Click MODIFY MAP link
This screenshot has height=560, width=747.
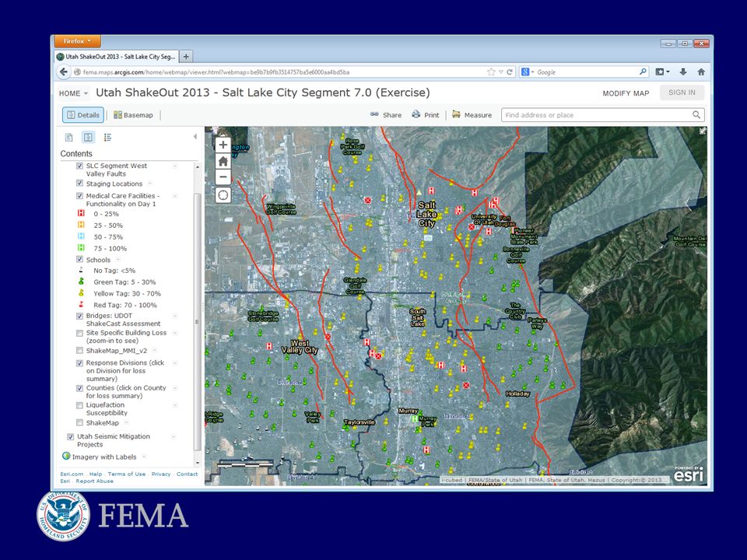pyautogui.click(x=626, y=93)
